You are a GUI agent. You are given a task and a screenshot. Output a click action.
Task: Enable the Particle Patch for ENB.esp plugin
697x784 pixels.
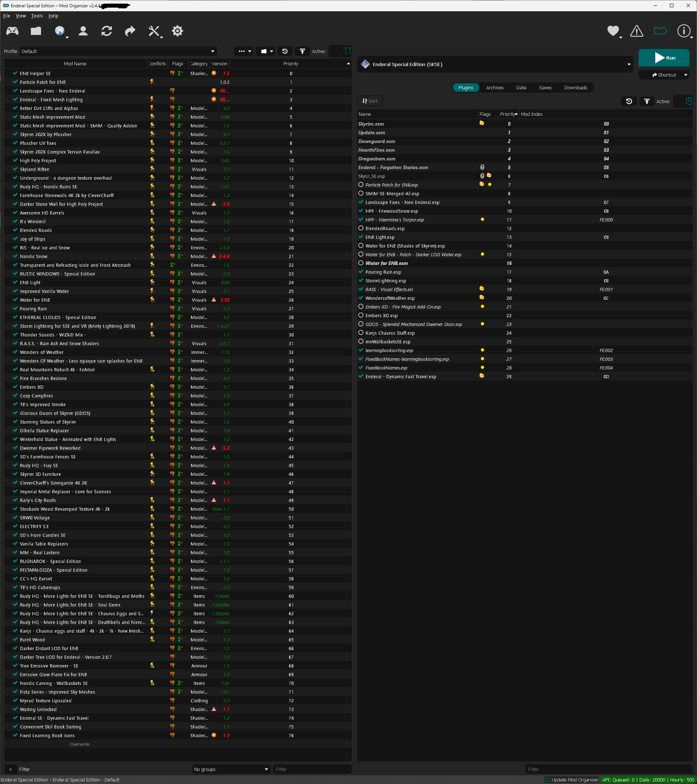[361, 184]
